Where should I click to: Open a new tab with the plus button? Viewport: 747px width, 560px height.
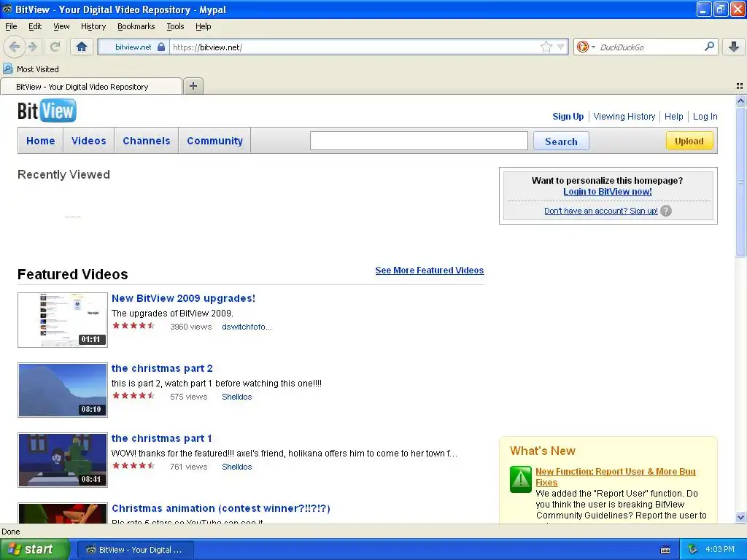[193, 86]
